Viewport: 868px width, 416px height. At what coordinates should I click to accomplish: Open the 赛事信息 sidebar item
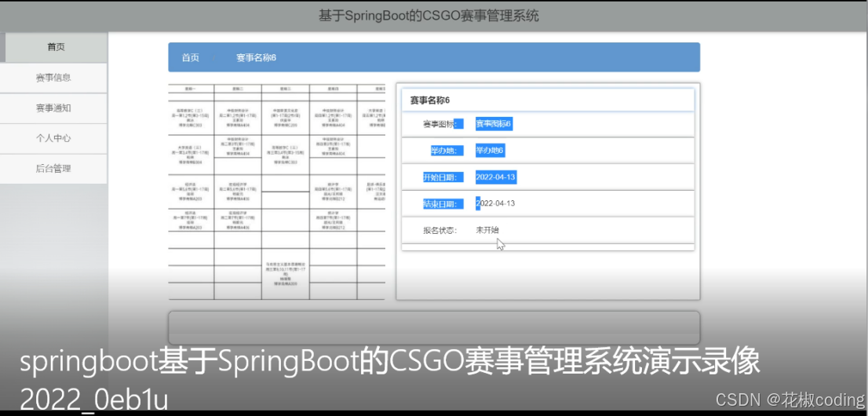pos(53,78)
